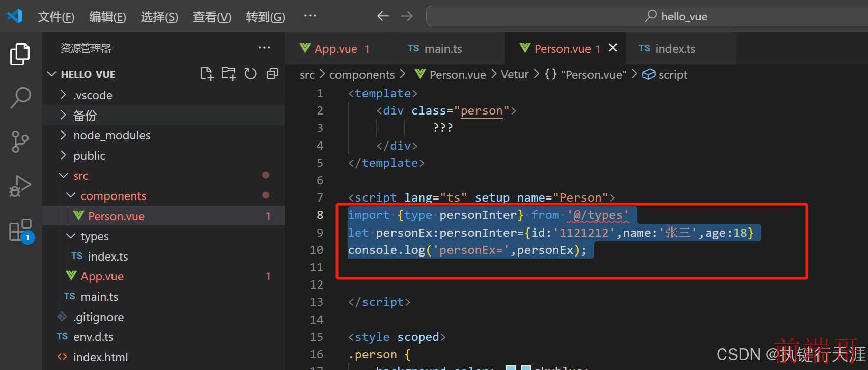Image resolution: width=868 pixels, height=370 pixels.
Task: Create a new folder in HELLO_VUE
Action: 229,74
